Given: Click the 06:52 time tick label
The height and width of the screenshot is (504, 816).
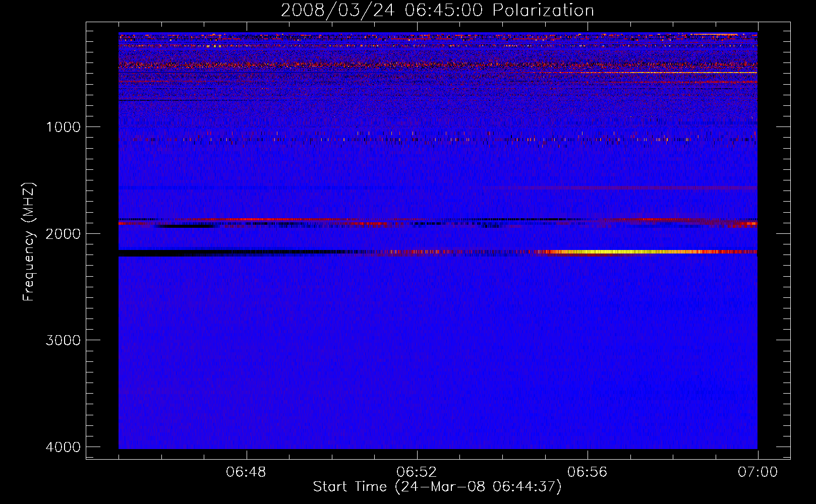Looking at the screenshot, I should 417,472.
